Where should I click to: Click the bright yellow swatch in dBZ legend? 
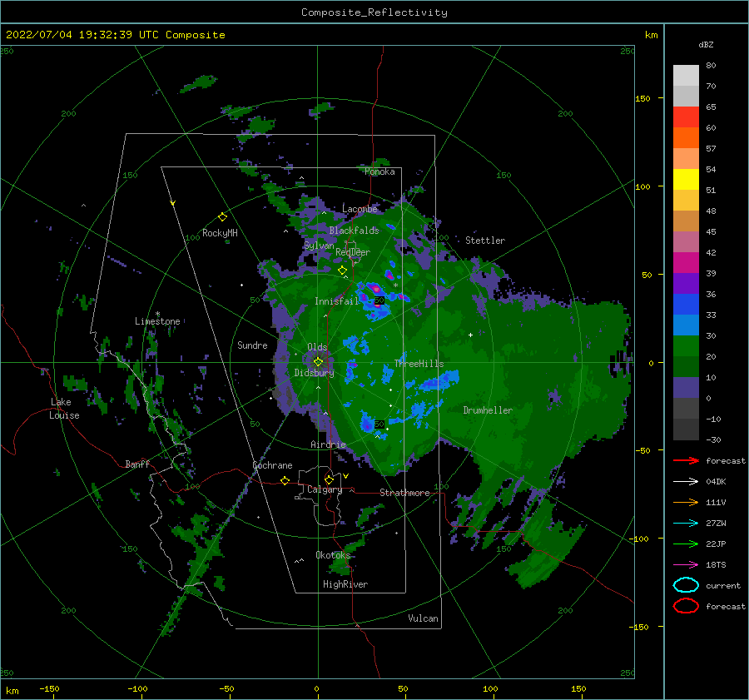pos(686,180)
